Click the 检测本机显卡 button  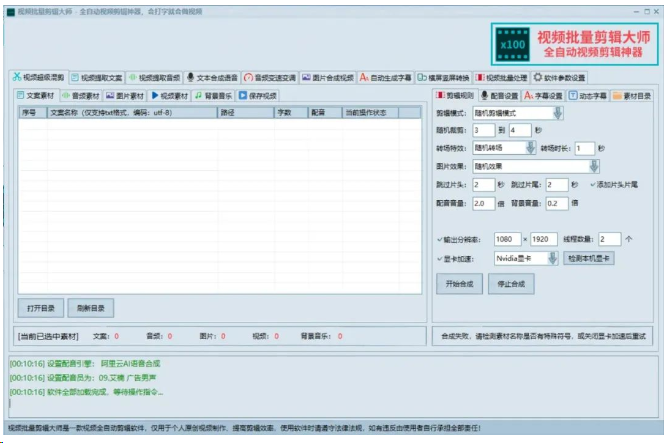(589, 258)
